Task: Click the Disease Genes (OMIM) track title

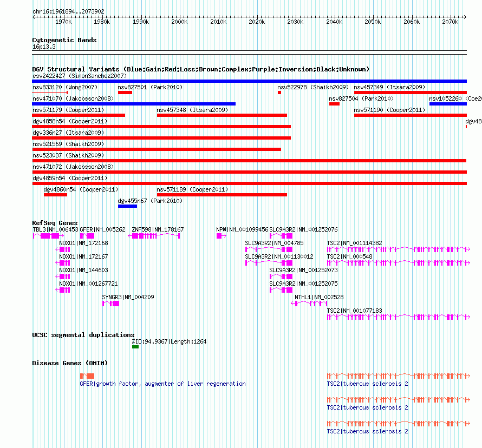Action: click(70, 363)
